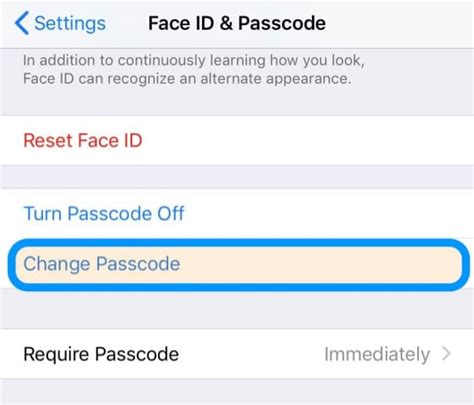
Task: Tap blank space right of Turn Passcode Off
Action: coord(328,213)
